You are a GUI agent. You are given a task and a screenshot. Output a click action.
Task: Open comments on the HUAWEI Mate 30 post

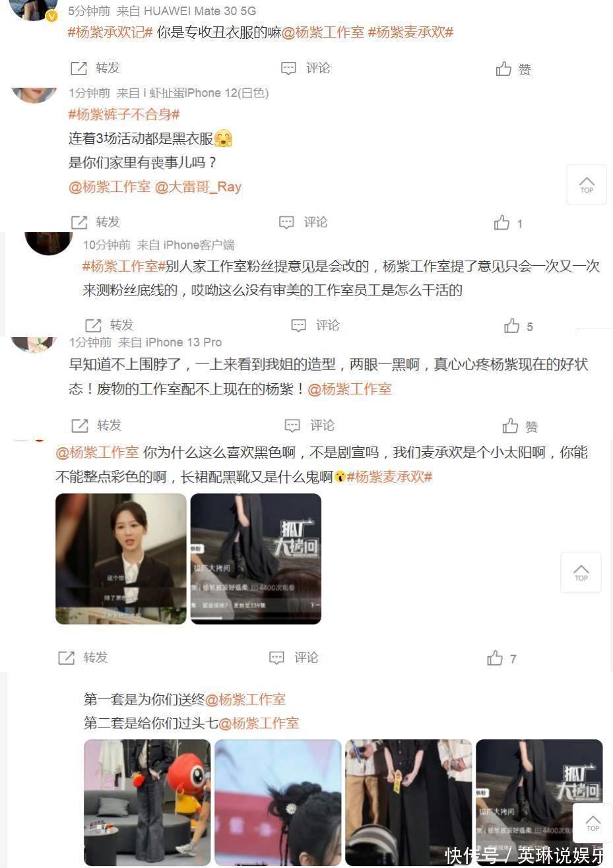pos(306,68)
